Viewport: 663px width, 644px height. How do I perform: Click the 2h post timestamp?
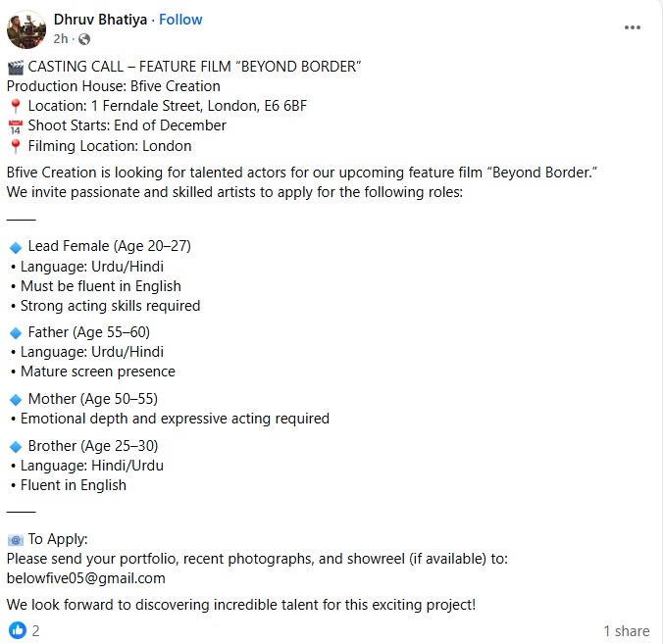61,39
